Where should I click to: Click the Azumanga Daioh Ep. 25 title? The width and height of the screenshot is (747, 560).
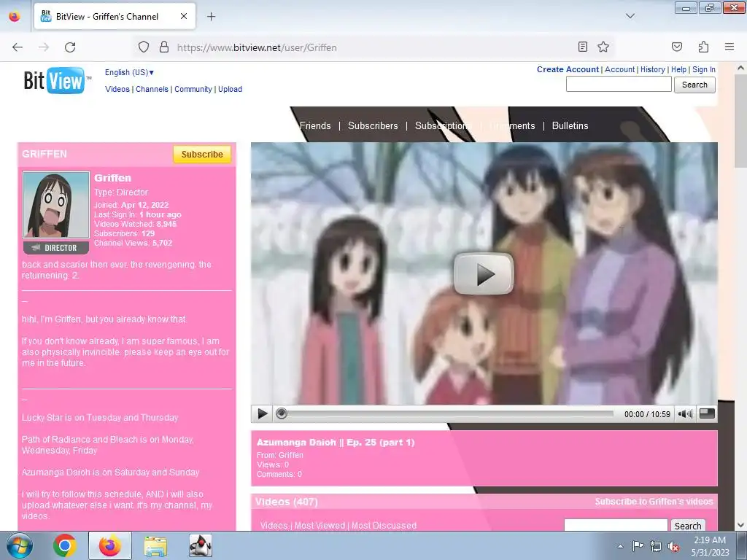pos(336,443)
